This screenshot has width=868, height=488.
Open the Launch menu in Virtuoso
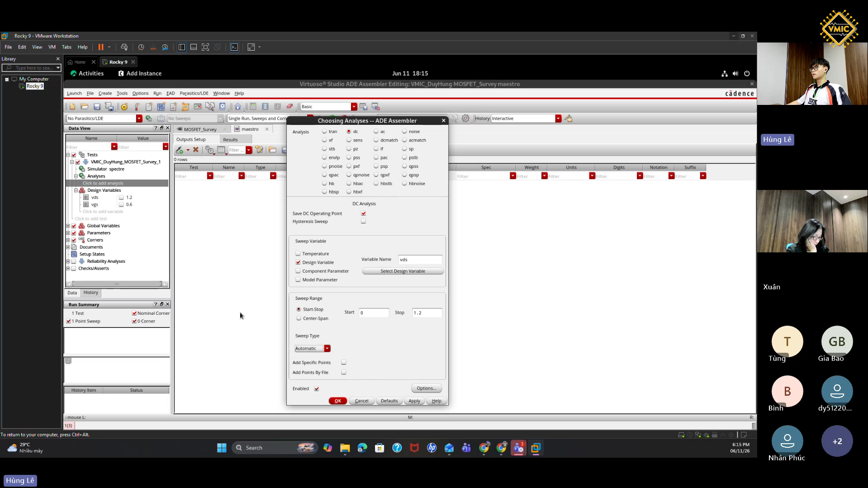pos(74,94)
